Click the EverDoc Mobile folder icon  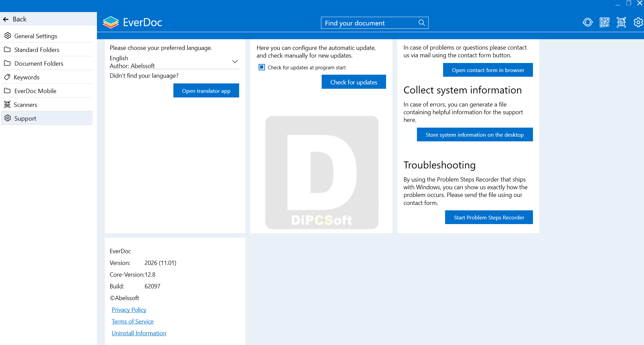click(x=7, y=90)
